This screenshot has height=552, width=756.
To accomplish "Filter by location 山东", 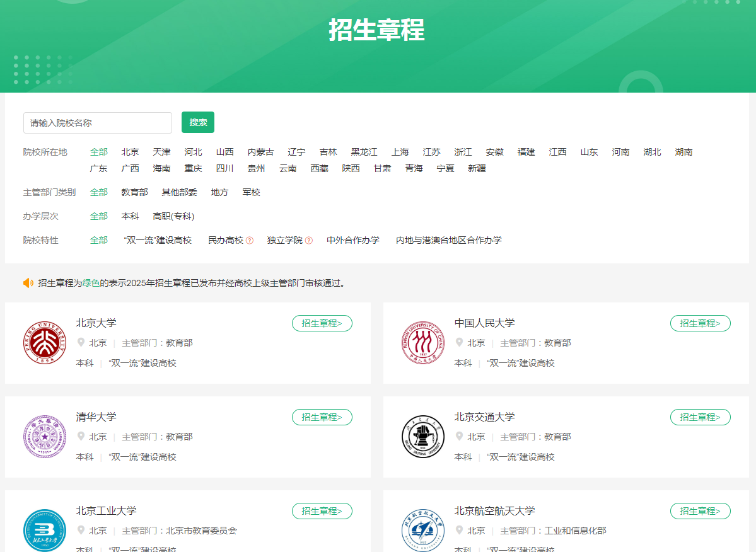I will [589, 152].
